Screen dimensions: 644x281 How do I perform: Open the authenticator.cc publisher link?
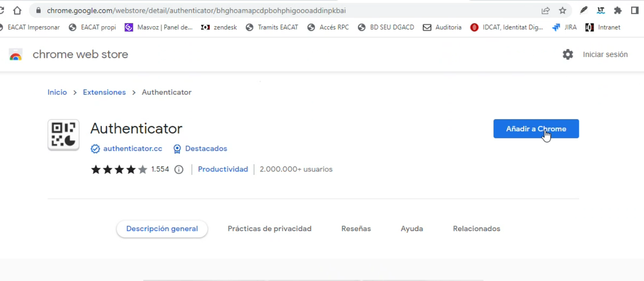[x=133, y=149]
